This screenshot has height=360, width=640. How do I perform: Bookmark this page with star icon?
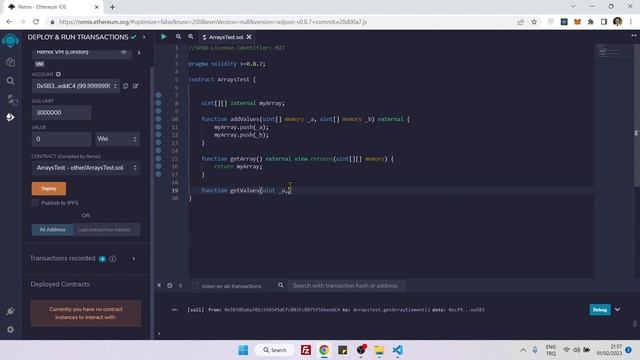(x=534, y=22)
